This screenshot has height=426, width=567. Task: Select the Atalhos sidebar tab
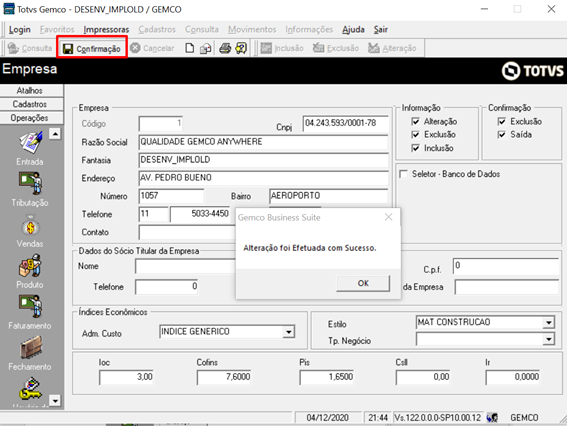pyautogui.click(x=32, y=90)
